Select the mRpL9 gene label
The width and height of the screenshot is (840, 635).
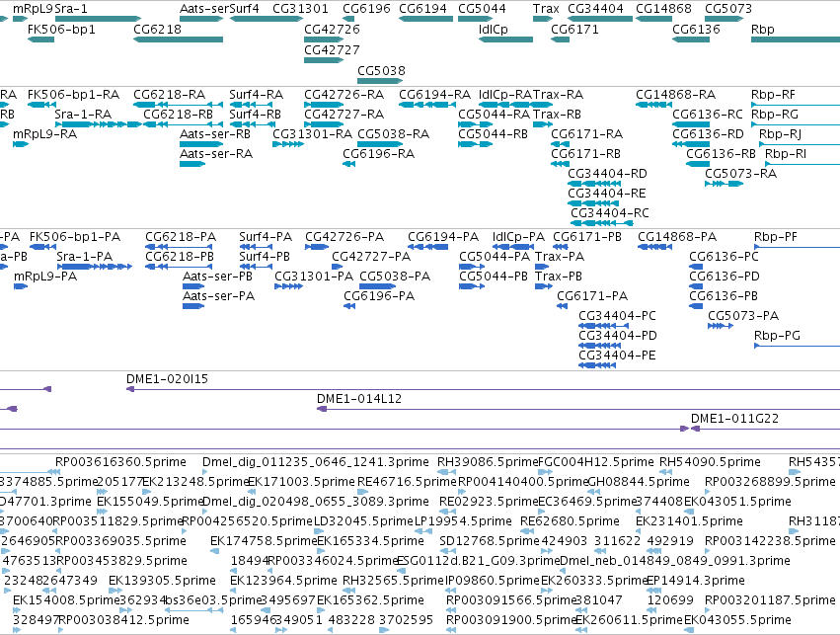(34, 9)
